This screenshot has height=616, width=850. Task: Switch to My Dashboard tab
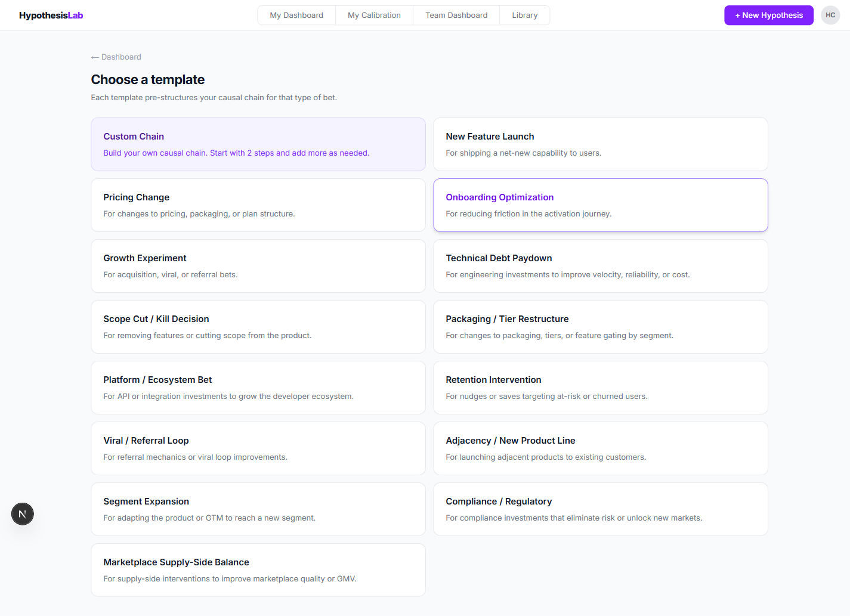[x=296, y=16]
